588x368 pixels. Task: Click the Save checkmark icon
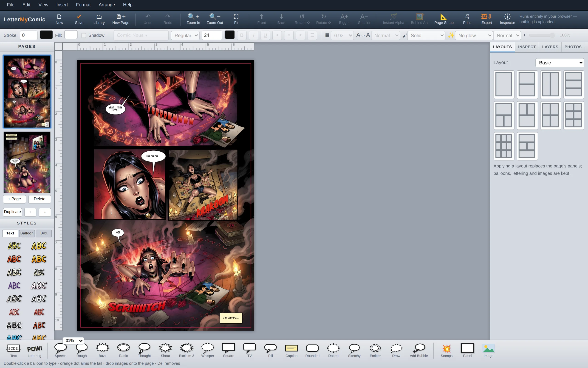click(x=79, y=17)
